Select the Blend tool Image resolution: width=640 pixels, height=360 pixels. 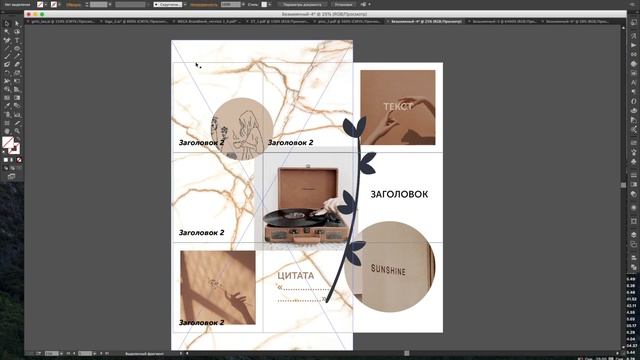[x=17, y=106]
